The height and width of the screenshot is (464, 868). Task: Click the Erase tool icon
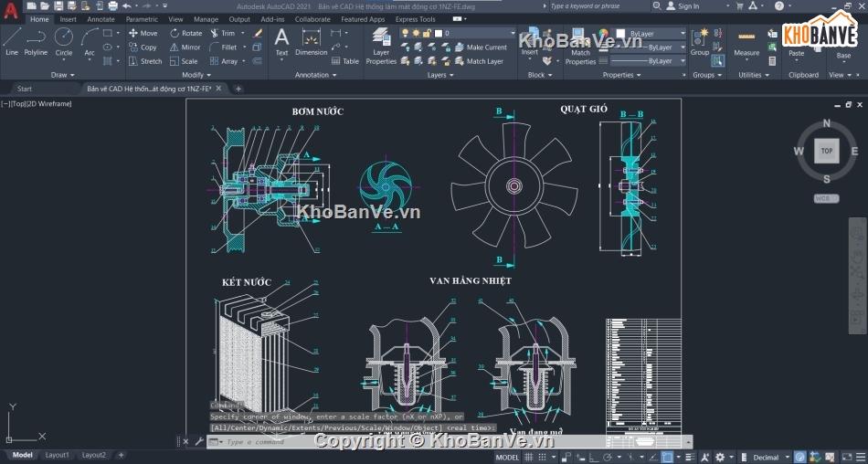point(258,33)
